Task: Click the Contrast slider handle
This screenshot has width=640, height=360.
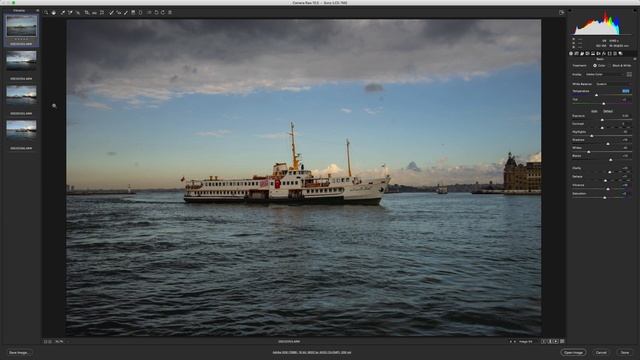Action: point(602,128)
